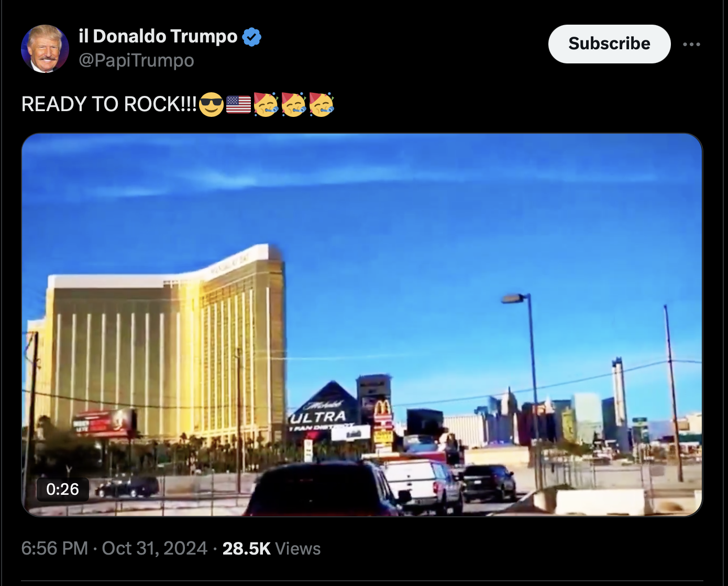This screenshot has height=586, width=728.
Task: Open the three-dot more options menu
Action: [x=691, y=45]
